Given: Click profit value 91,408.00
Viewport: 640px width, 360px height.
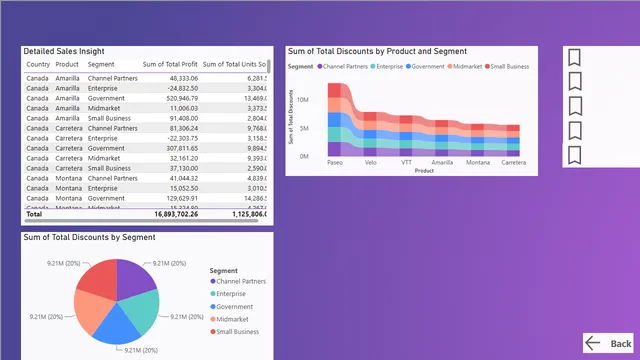Looking at the screenshot, I should 184,118.
